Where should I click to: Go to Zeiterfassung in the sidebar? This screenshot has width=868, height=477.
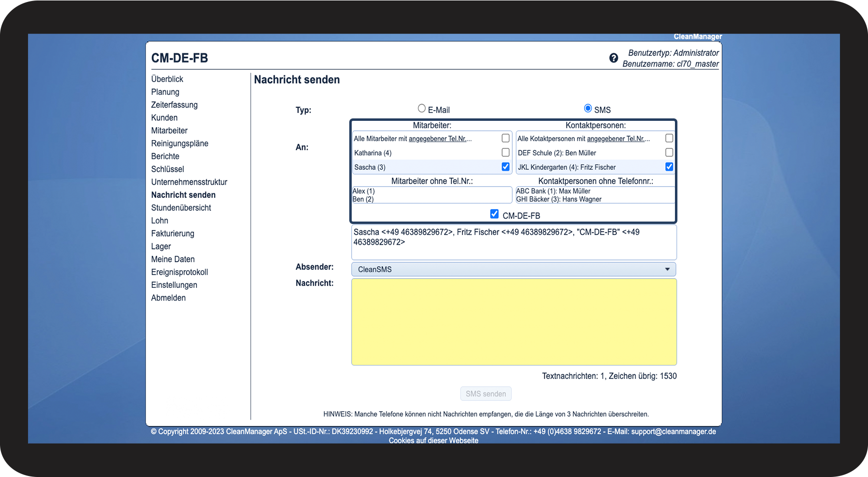coord(174,105)
